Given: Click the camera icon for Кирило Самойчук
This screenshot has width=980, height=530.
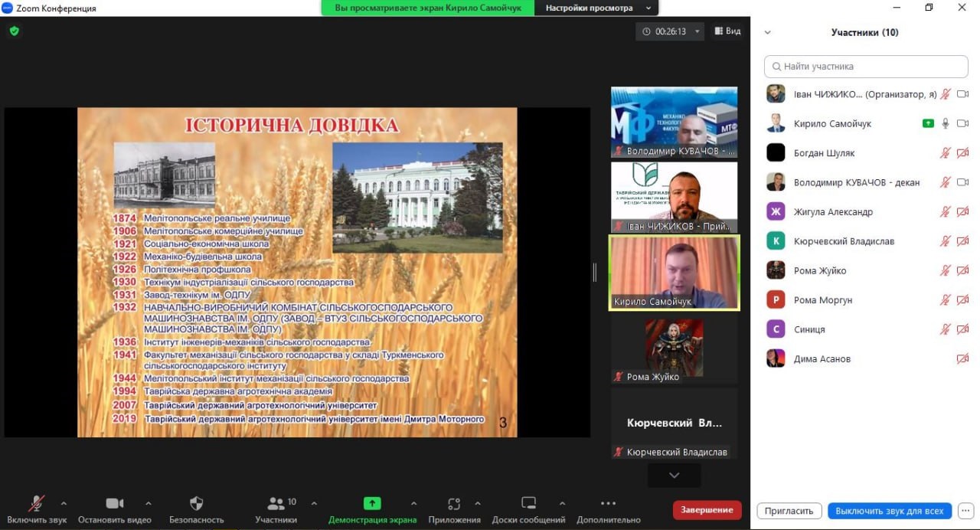Looking at the screenshot, I should [963, 123].
